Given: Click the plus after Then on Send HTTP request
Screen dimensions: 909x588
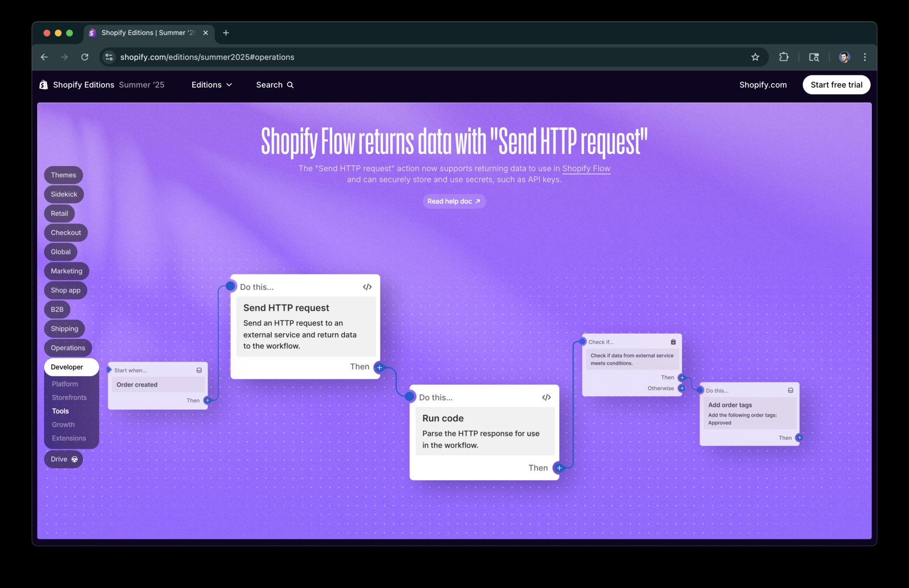Looking at the screenshot, I should coord(380,367).
